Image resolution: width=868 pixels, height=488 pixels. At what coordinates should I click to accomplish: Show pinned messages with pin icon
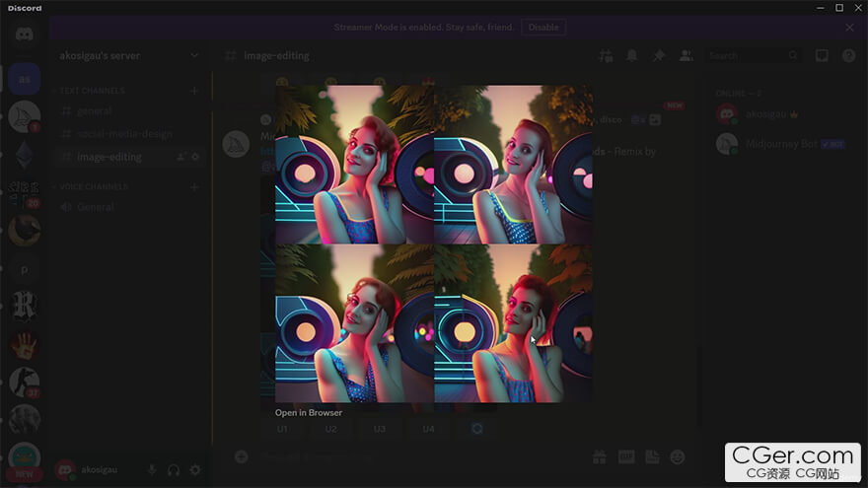pyautogui.click(x=659, y=55)
